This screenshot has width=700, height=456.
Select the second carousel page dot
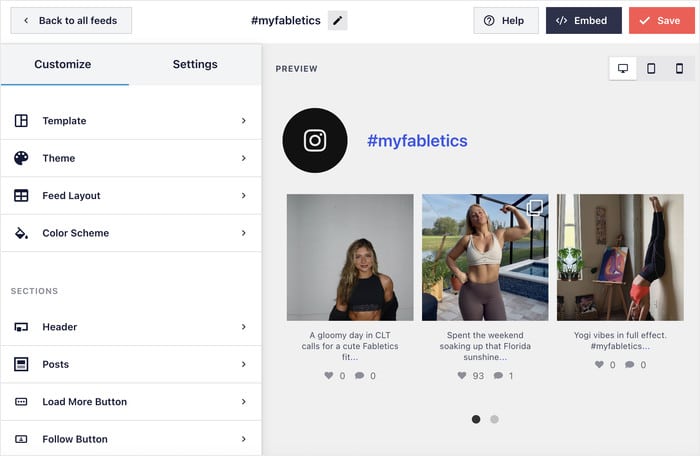coord(494,419)
